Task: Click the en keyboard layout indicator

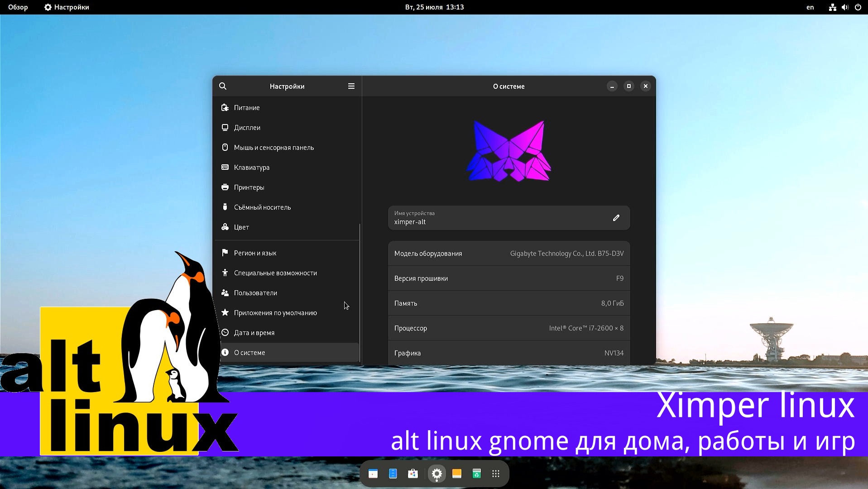Action: (x=810, y=7)
